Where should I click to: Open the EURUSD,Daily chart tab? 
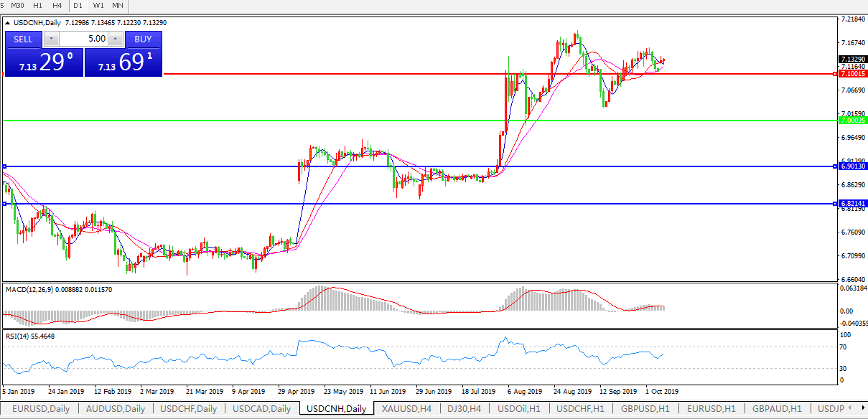click(x=40, y=408)
